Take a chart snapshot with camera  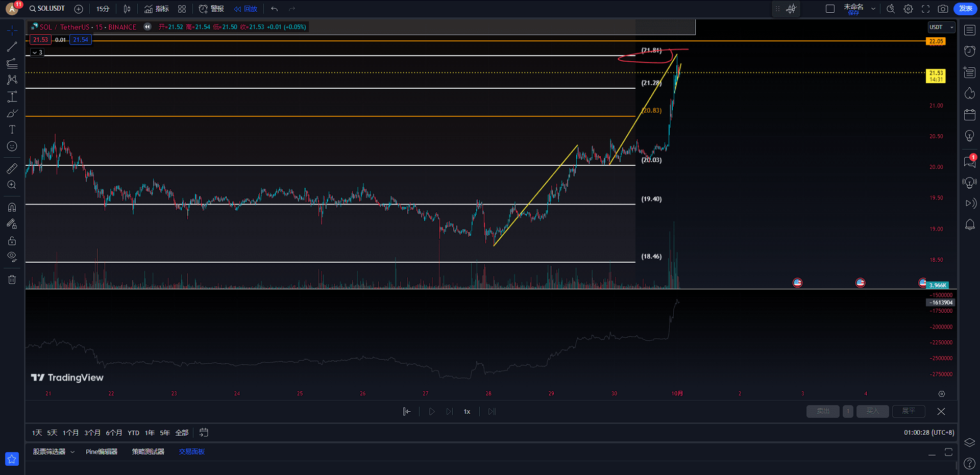pos(943,9)
